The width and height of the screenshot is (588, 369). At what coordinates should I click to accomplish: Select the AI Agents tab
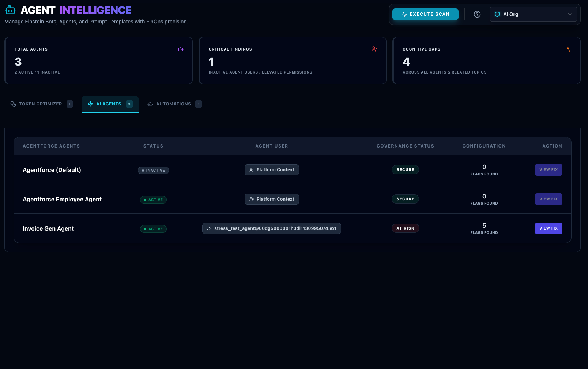point(110,104)
